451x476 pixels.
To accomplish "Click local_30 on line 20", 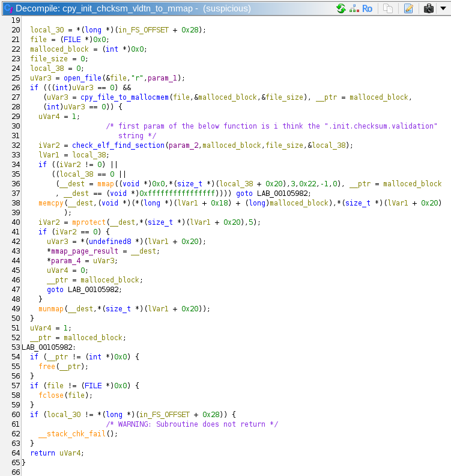I will tap(47, 30).
